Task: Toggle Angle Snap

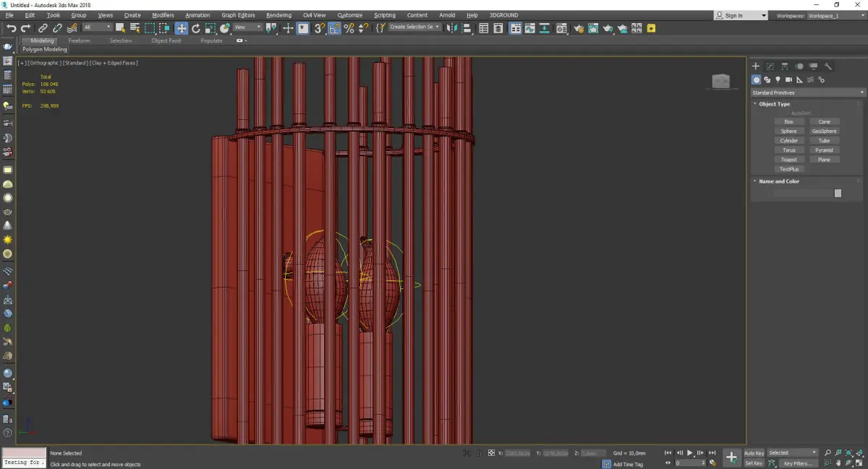Action: point(334,28)
